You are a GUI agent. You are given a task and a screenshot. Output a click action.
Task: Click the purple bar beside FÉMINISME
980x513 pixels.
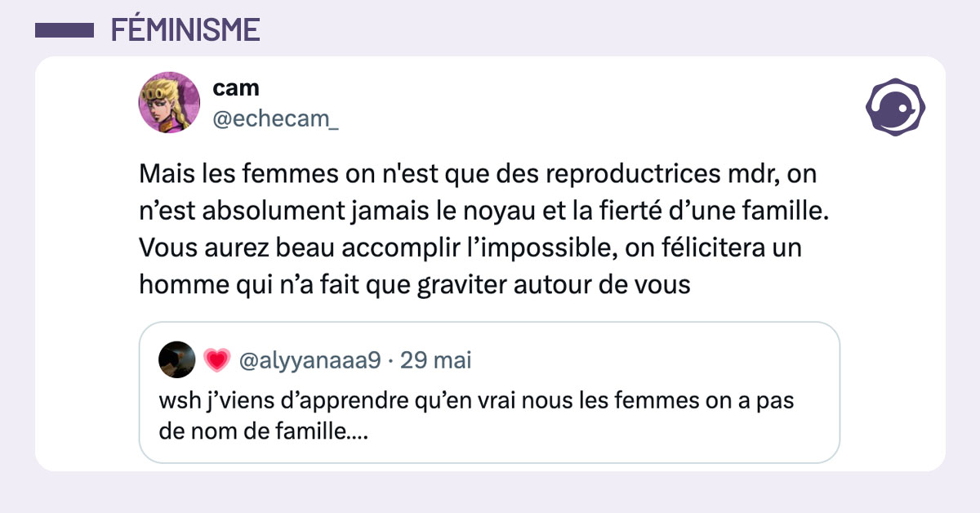click(x=65, y=30)
